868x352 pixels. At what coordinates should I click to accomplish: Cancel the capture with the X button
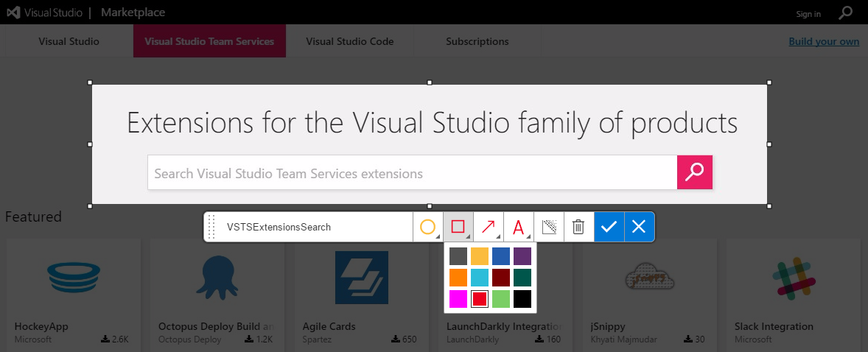pyautogui.click(x=640, y=227)
